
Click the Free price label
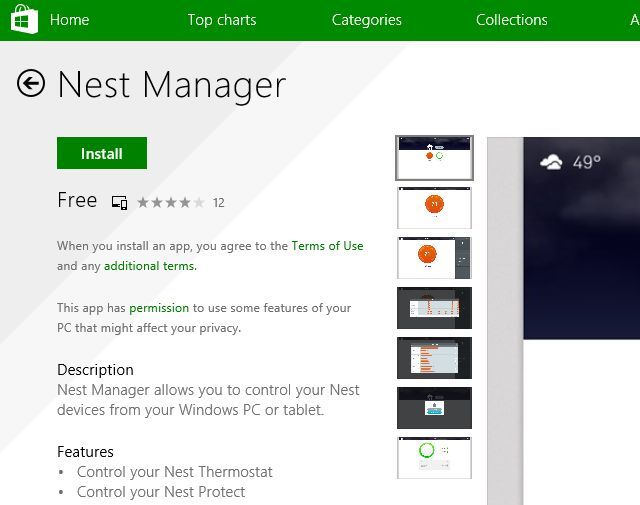(77, 200)
